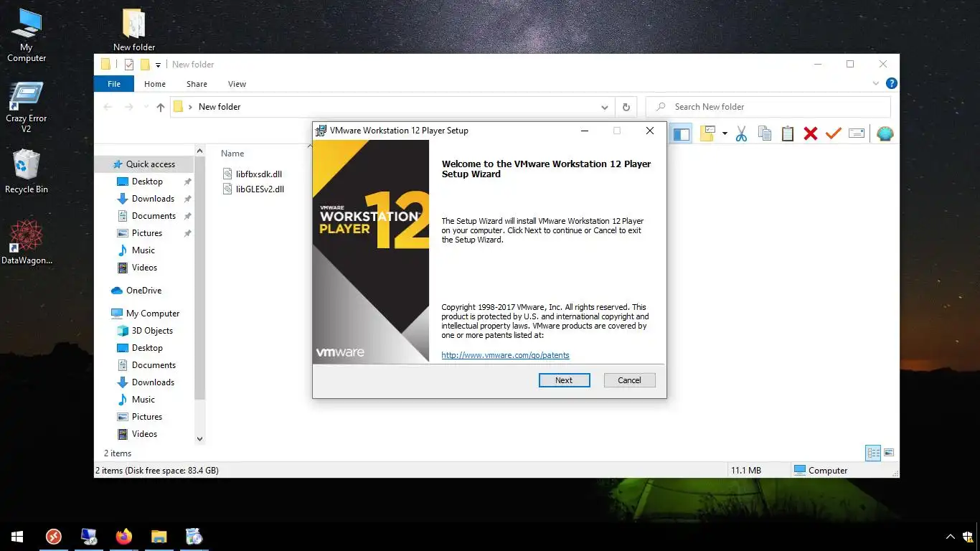Click Computer in the Explorer status bar
Image resolution: width=980 pixels, height=551 pixels.
[821, 471]
